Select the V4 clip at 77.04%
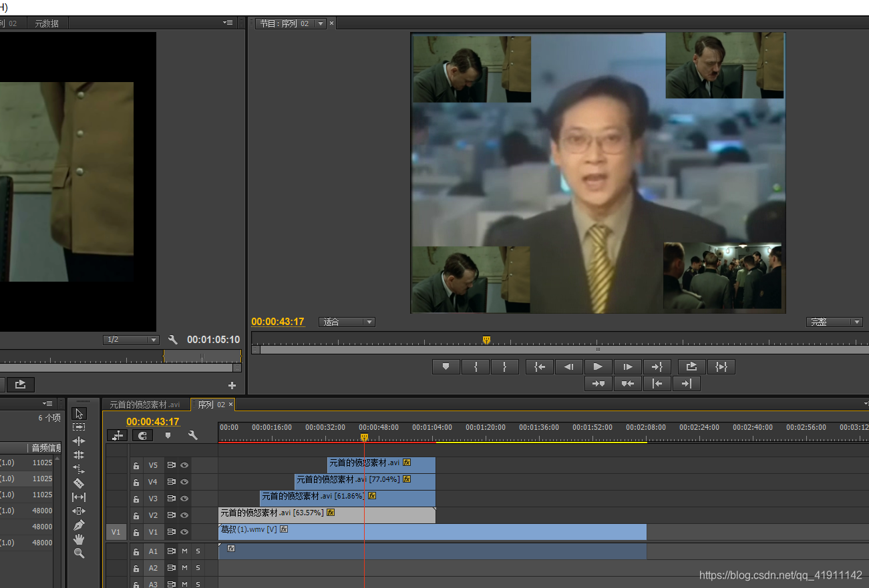The image size is (869, 588). click(x=365, y=482)
